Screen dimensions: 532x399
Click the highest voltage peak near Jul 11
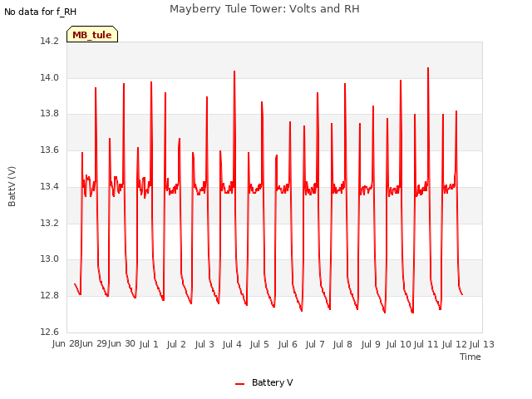pyautogui.click(x=428, y=68)
